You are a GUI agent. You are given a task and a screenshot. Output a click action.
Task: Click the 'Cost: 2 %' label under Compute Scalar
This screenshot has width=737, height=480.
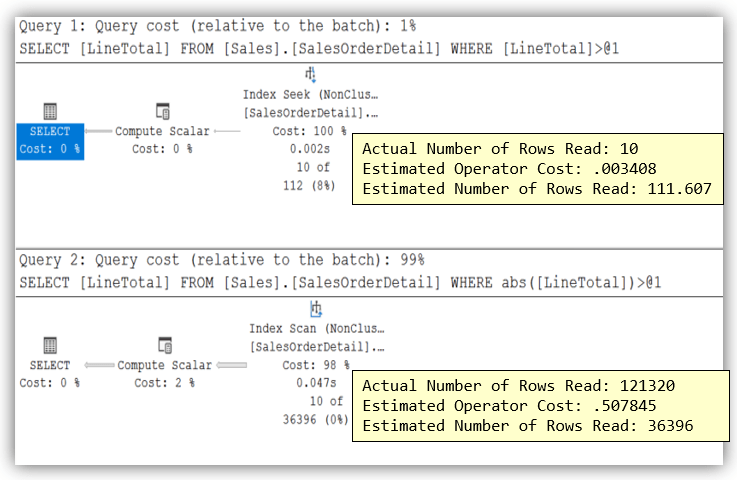(x=164, y=383)
